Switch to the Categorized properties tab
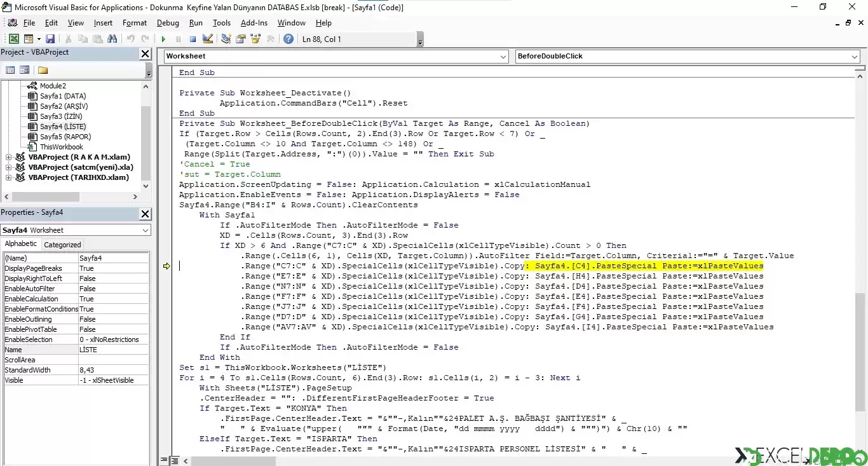Screen dimensions: 868x466 tap(62, 244)
